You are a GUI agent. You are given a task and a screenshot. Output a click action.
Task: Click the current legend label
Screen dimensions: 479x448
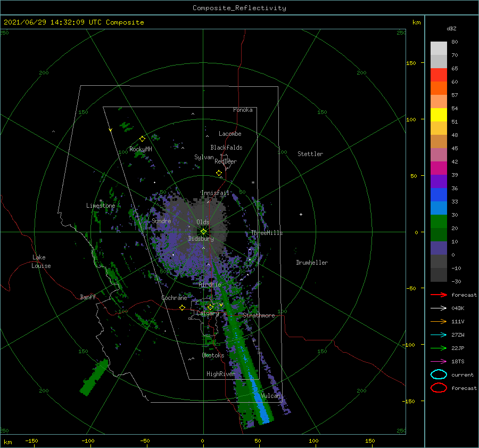click(463, 374)
